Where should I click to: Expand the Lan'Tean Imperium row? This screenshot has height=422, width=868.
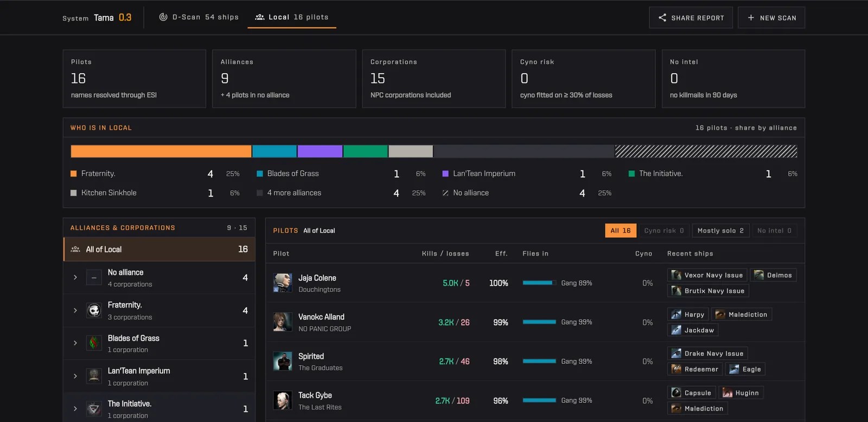coord(75,376)
